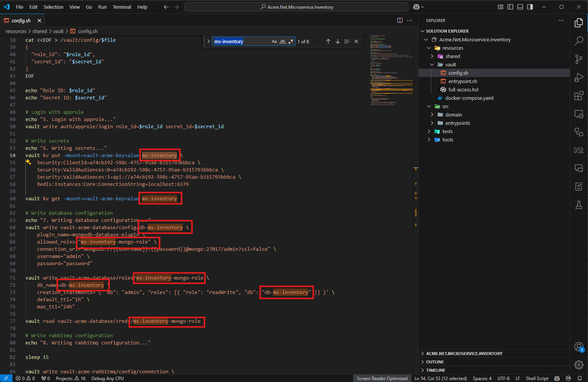Change language mode from Shell Script
Screen dimensions: 588x382
[537, 378]
